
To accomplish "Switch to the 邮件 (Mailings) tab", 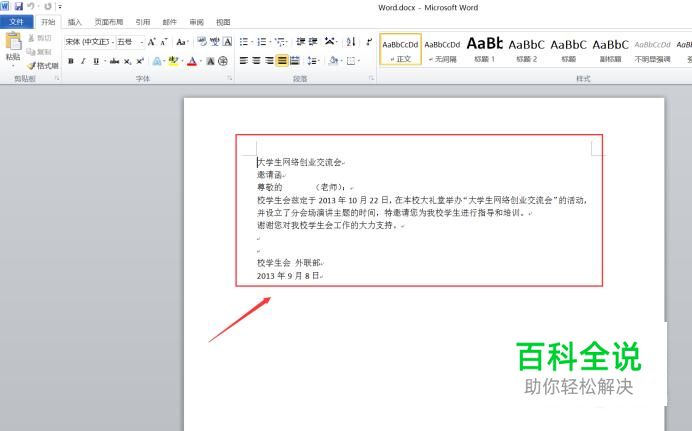I will point(169,22).
